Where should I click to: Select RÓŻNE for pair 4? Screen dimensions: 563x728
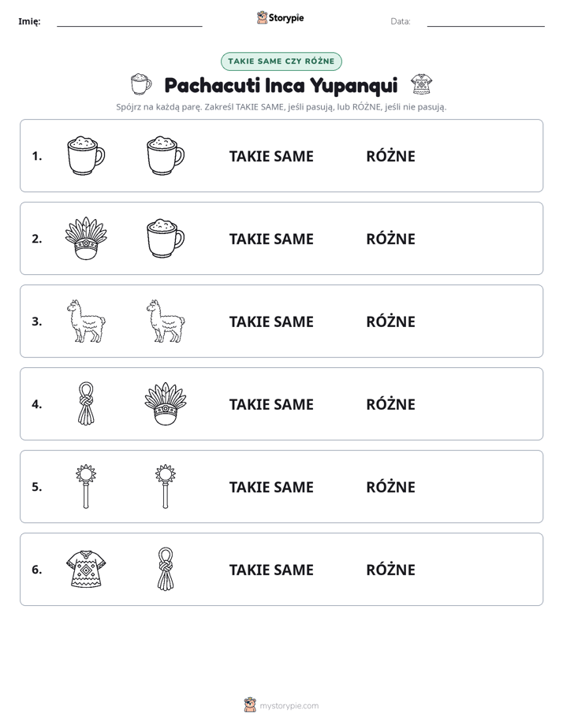[390, 404]
